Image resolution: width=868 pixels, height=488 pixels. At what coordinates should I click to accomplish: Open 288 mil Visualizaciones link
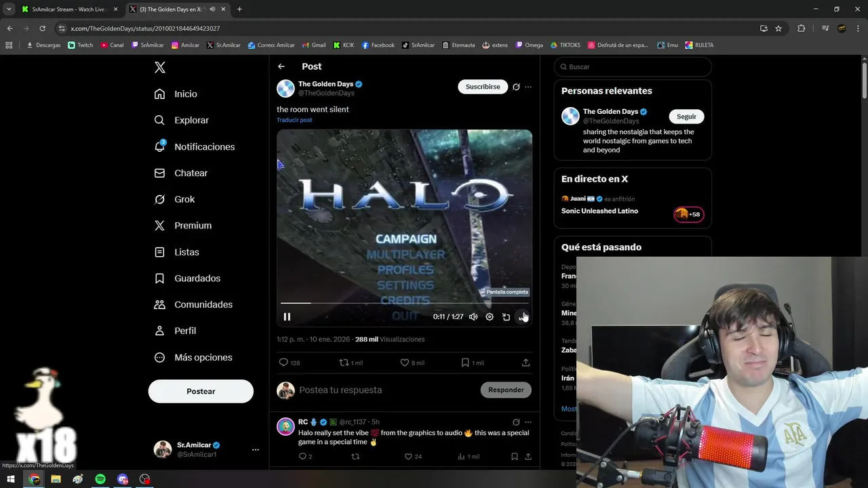click(x=390, y=340)
